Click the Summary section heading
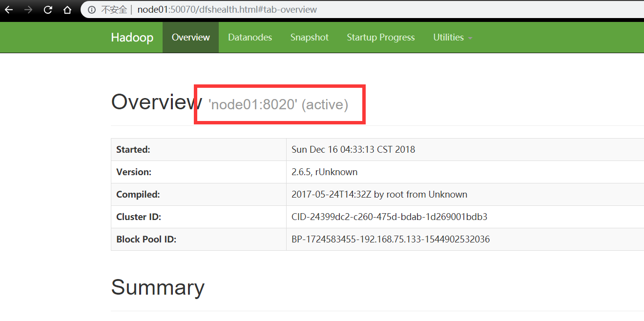Screen dimensions: 644x321 (158, 287)
